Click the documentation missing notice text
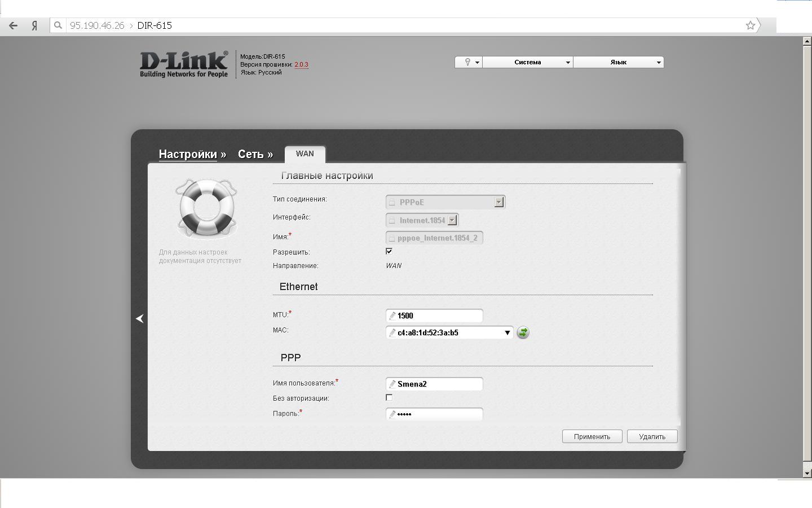This screenshot has height=508, width=812. click(x=200, y=256)
